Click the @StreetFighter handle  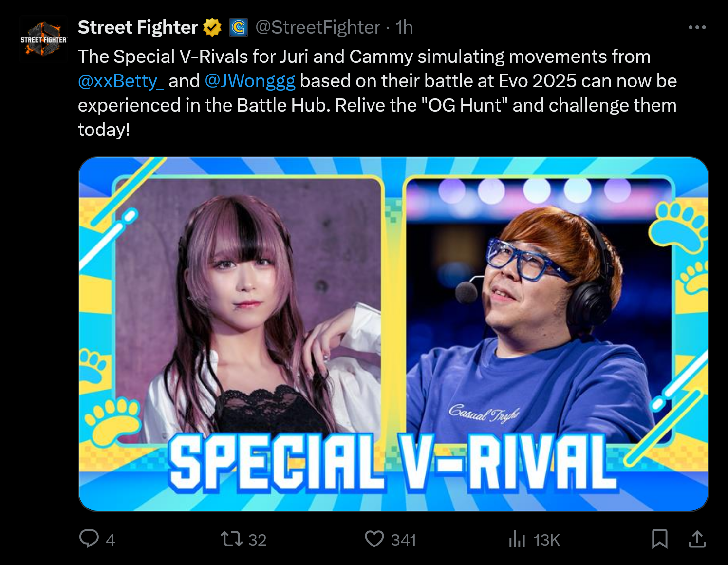(317, 27)
